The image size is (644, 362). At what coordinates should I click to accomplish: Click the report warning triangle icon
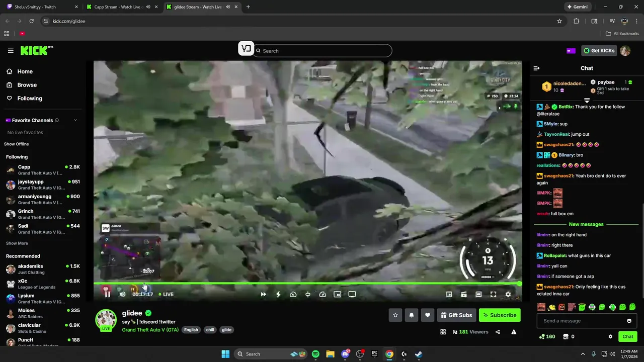[x=514, y=332]
